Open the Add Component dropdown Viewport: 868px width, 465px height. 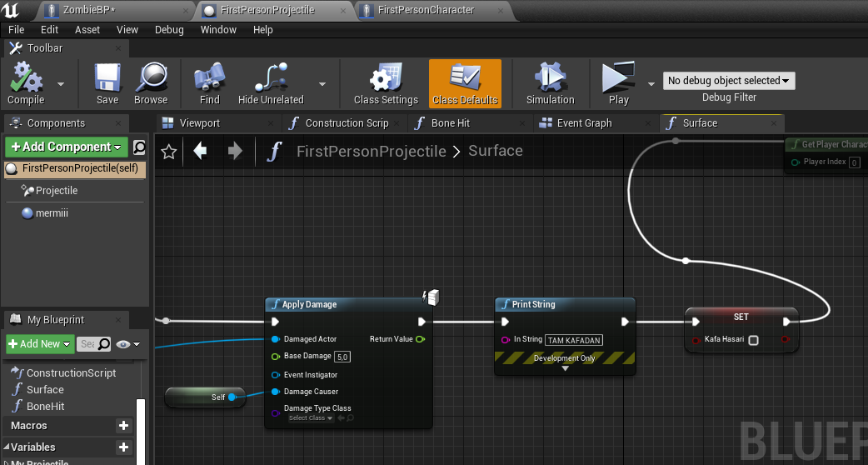pos(67,147)
